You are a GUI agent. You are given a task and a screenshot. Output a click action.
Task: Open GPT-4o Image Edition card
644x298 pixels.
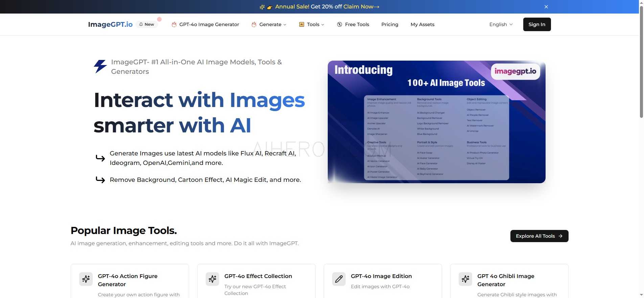(x=383, y=281)
